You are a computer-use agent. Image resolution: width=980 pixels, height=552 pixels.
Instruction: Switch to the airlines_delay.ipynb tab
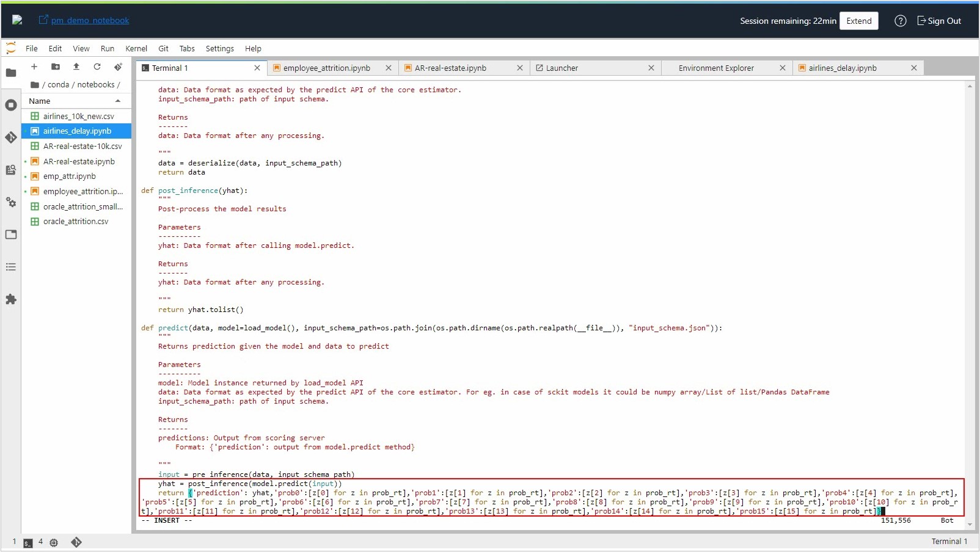tap(858, 68)
